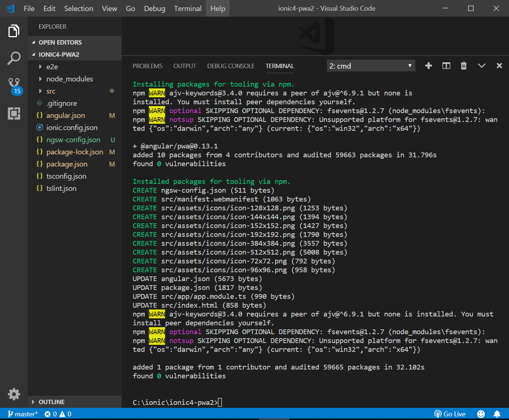Image resolution: width=509 pixels, height=420 pixels.
Task: Close the terminal panel
Action: pos(499,66)
